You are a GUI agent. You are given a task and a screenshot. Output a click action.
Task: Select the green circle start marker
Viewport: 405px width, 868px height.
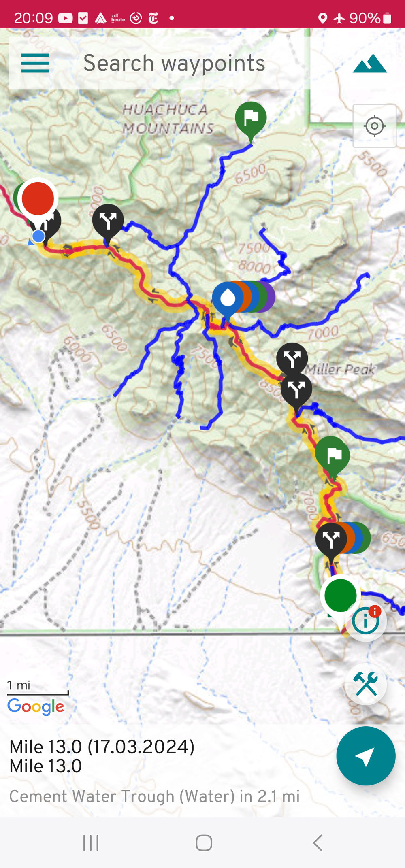coord(340,596)
